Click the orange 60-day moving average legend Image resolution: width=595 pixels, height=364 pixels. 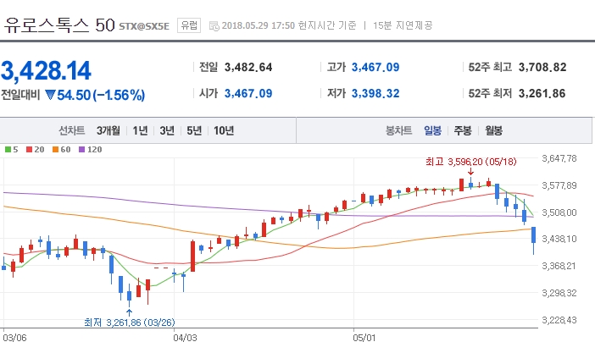point(60,149)
